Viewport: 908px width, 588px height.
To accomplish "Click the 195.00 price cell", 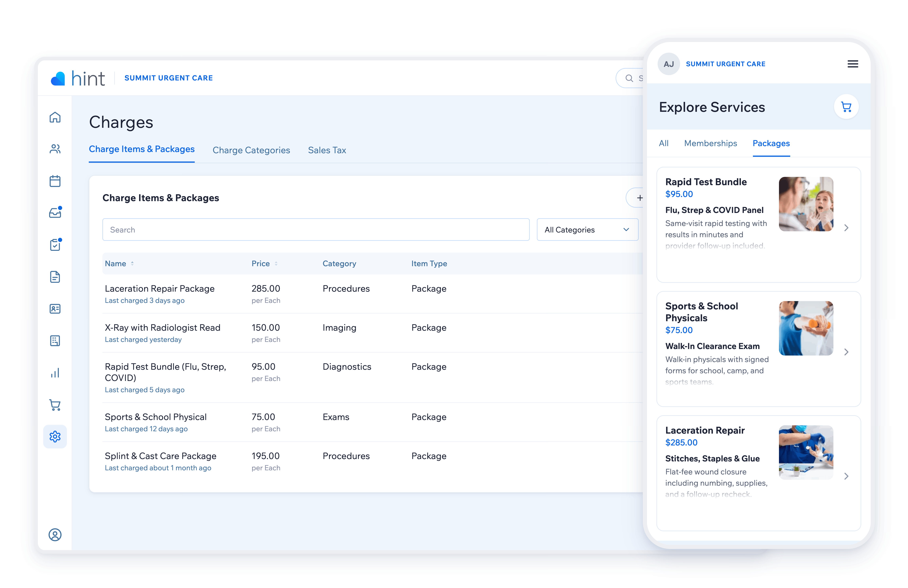I will pos(266,456).
